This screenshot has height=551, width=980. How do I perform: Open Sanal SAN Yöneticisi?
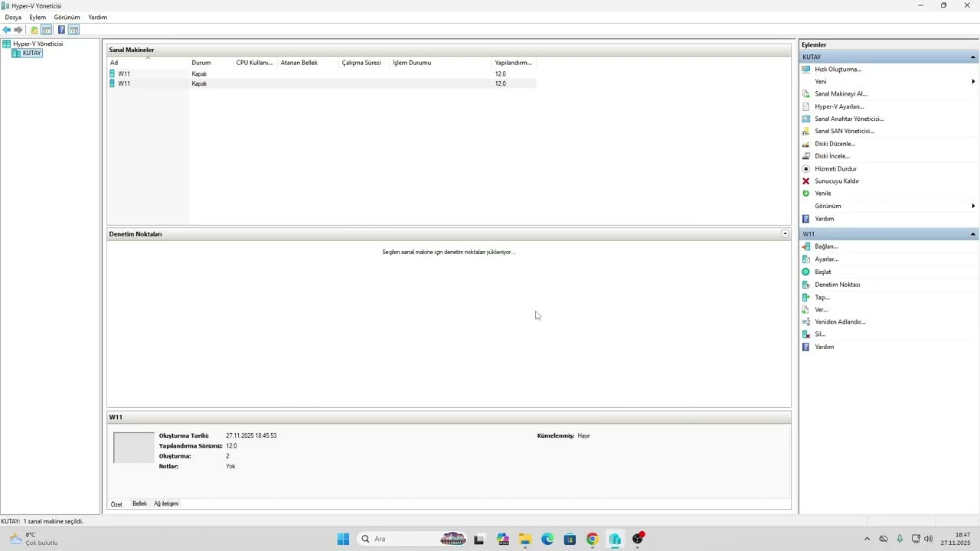(844, 131)
